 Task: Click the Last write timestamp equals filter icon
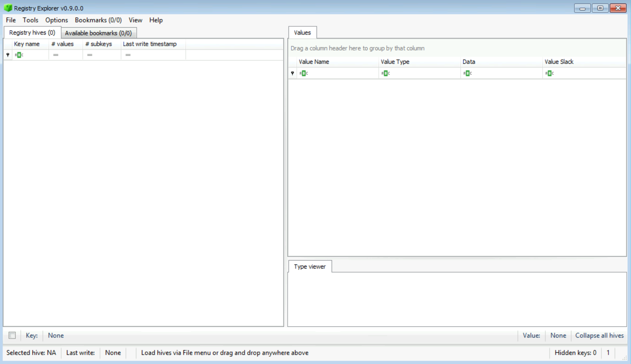[x=128, y=55]
